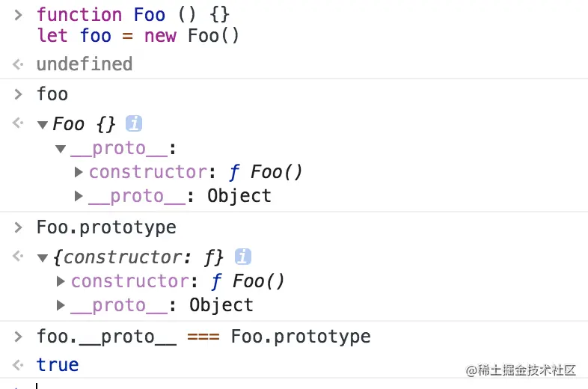Image resolution: width=588 pixels, height=389 pixels.
Task: Click info icon beside {constructor: f}
Action: (x=242, y=257)
